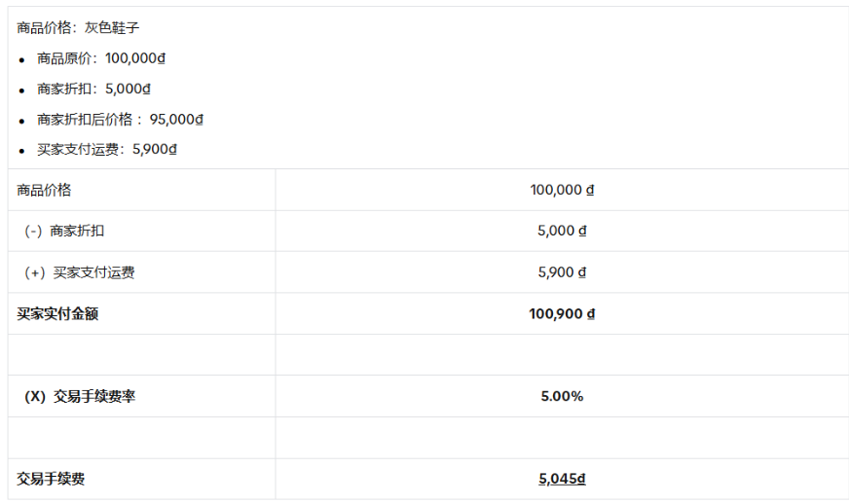Click the 商品价格 label cell in table
849x504 pixels.
coord(44,190)
